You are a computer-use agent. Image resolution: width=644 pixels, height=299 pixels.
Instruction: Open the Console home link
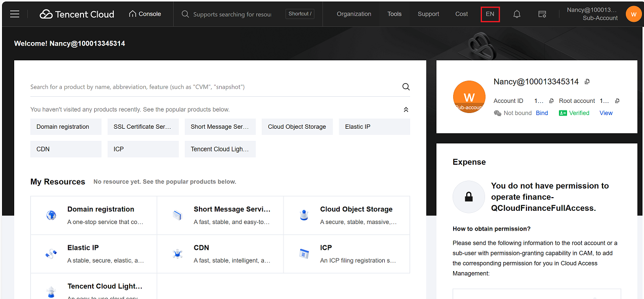(145, 14)
